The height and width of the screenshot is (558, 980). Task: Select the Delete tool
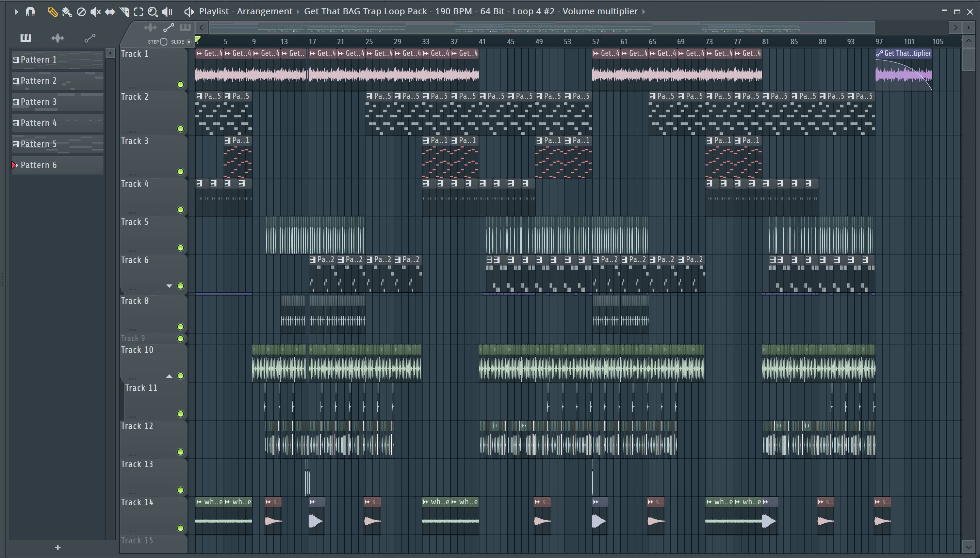[81, 12]
